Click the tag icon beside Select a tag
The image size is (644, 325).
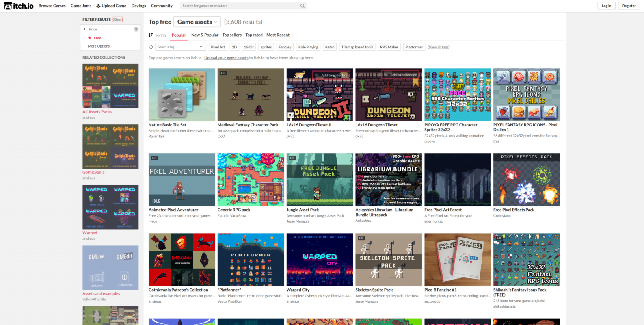151,47
